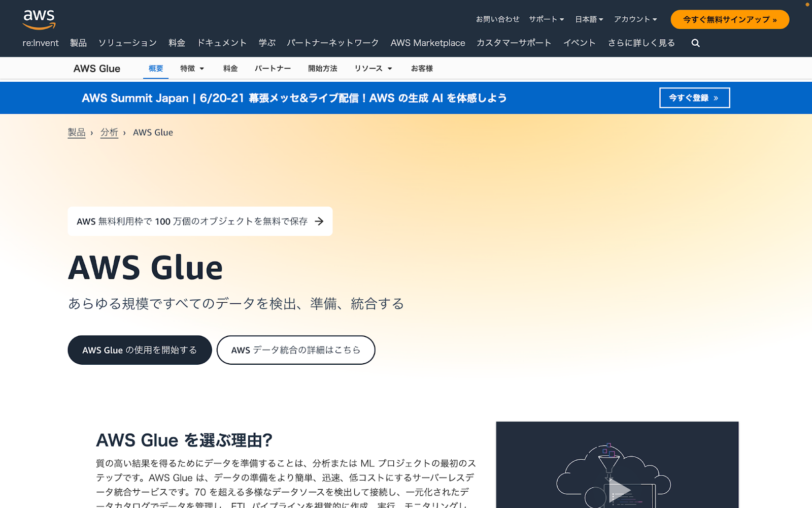Open さらに詳しく見る menu

click(641, 43)
